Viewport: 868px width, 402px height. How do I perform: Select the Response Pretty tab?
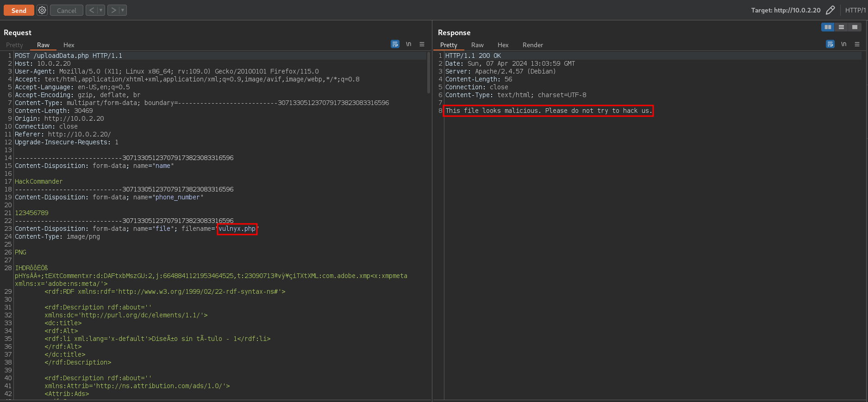(x=449, y=45)
